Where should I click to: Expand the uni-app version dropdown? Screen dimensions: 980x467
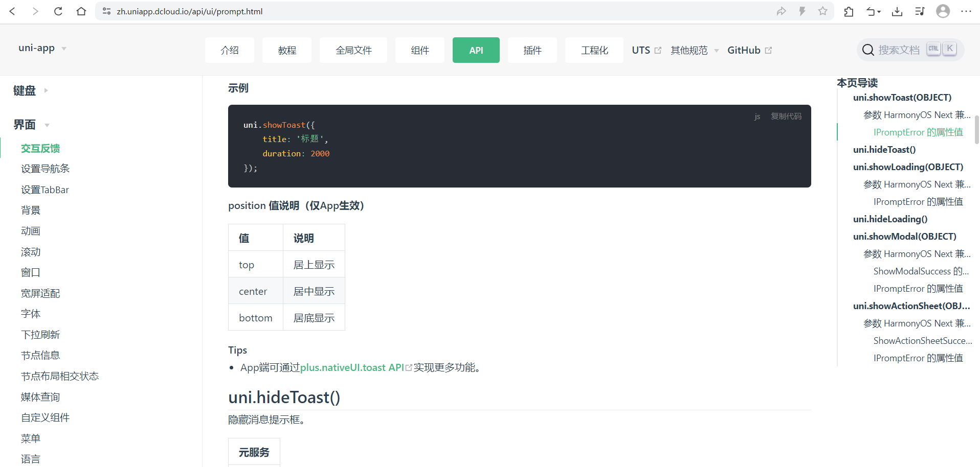coord(43,48)
